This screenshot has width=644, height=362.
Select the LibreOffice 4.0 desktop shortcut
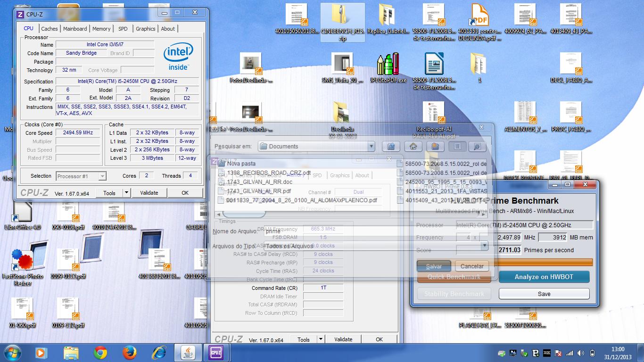click(x=22, y=216)
